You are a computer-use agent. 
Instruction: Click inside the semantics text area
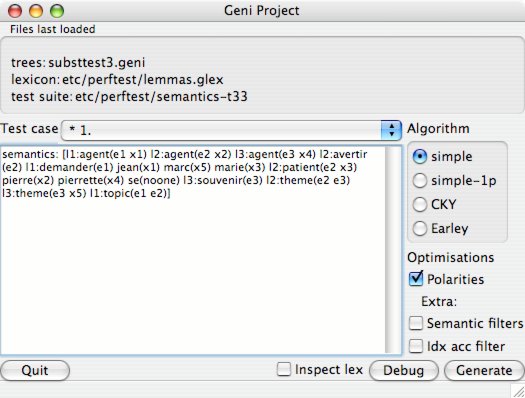coord(193,250)
